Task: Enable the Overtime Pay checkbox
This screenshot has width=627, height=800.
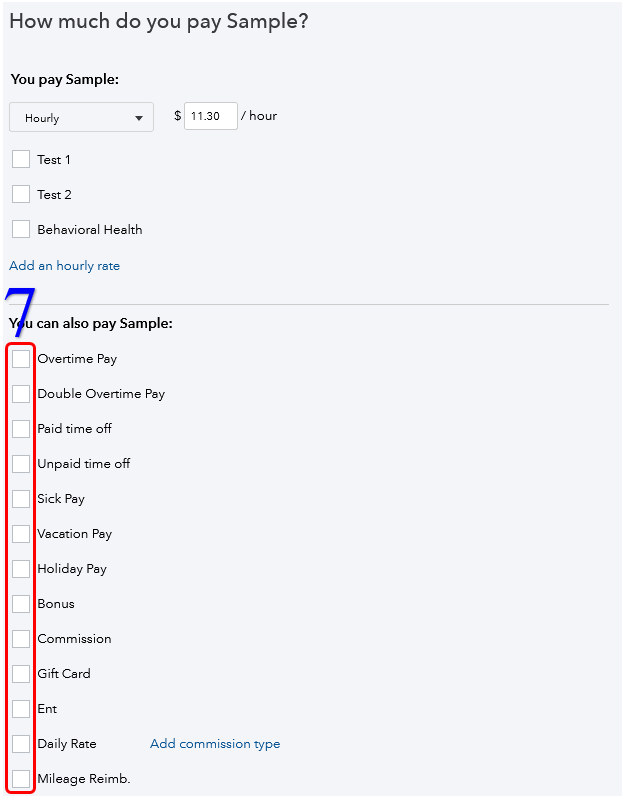Action: [21, 359]
